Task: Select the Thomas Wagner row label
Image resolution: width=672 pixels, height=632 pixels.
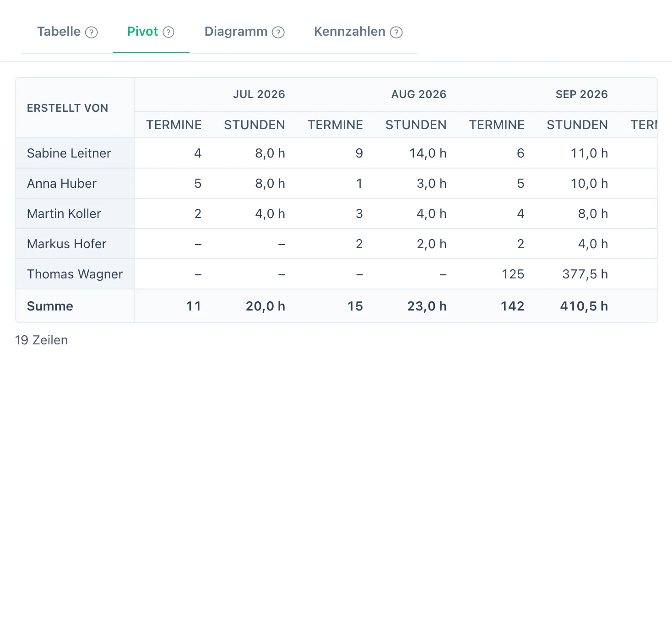Action: (x=75, y=274)
